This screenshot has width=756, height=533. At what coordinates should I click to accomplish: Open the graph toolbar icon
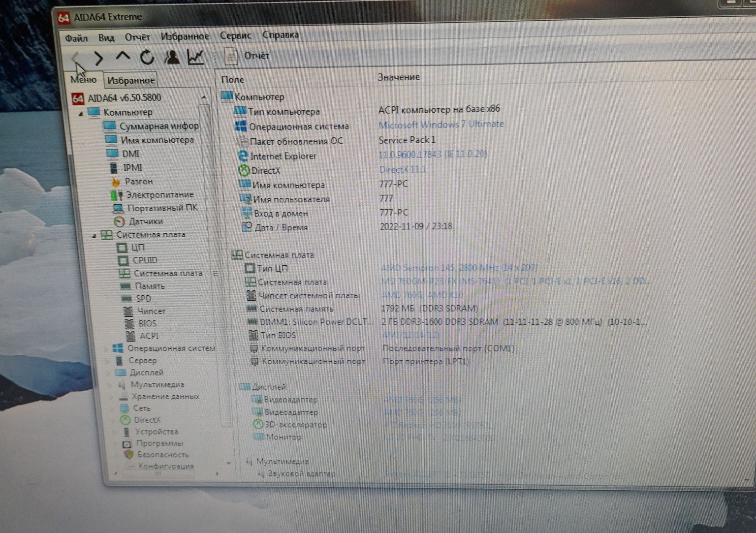tap(195, 57)
